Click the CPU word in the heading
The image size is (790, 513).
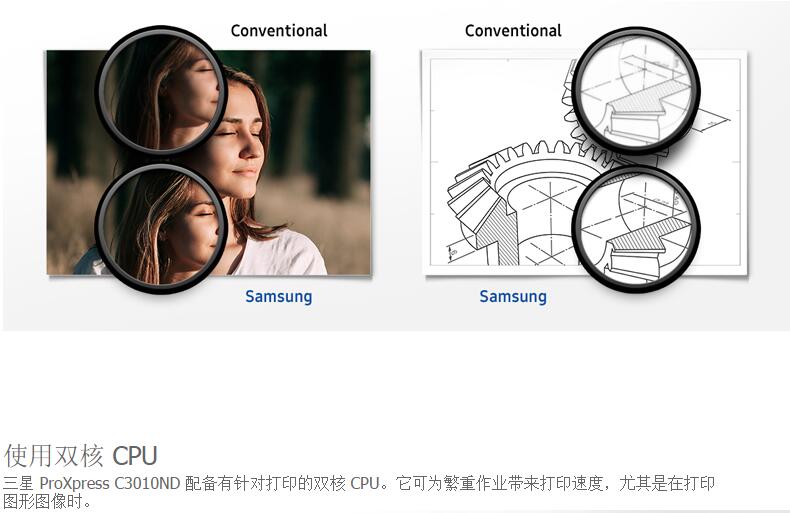(x=135, y=456)
